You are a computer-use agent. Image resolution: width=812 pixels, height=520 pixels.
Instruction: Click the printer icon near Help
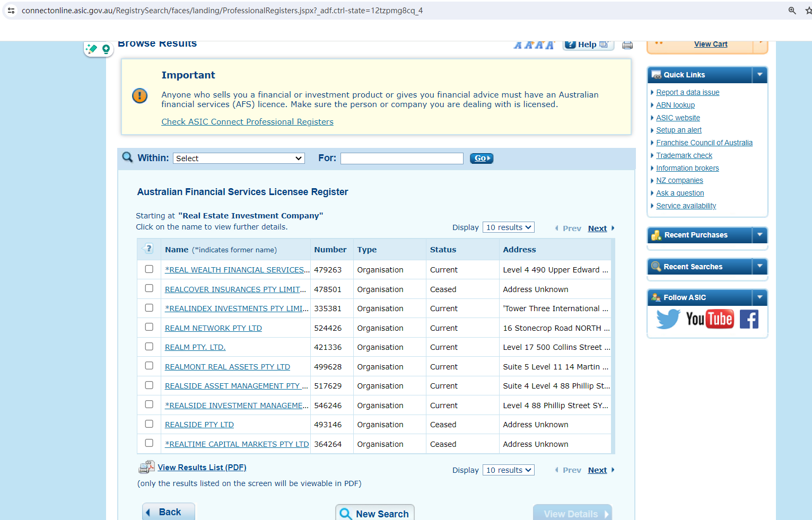(627, 45)
